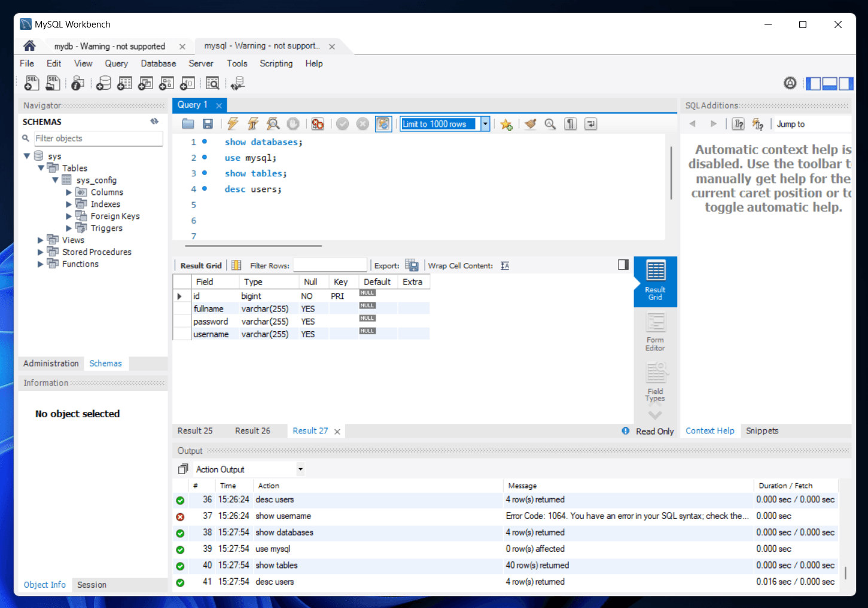Save the current query script

click(x=208, y=124)
